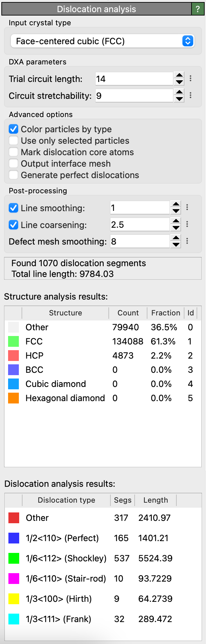Disable Color particles by type
This screenshot has height=644, width=206.
[x=13, y=129]
